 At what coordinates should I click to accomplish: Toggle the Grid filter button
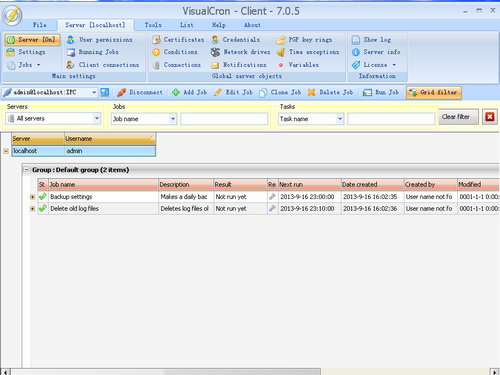(434, 92)
